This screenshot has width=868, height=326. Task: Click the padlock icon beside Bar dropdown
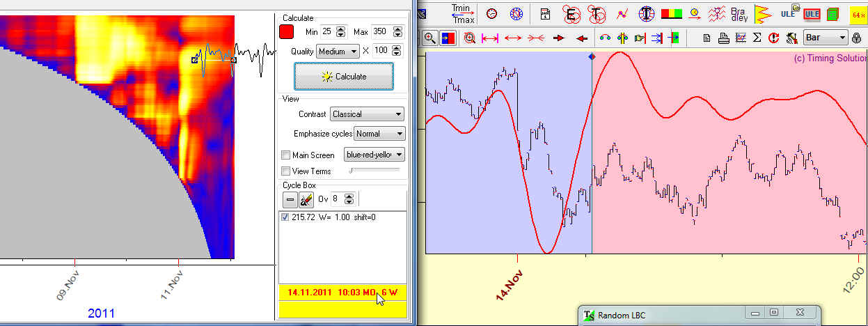click(856, 38)
